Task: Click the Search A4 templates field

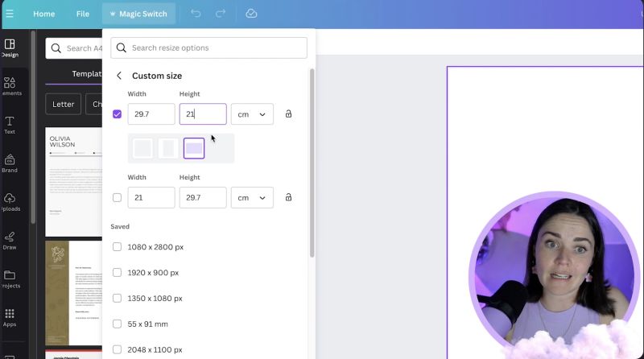Action: [x=74, y=48]
